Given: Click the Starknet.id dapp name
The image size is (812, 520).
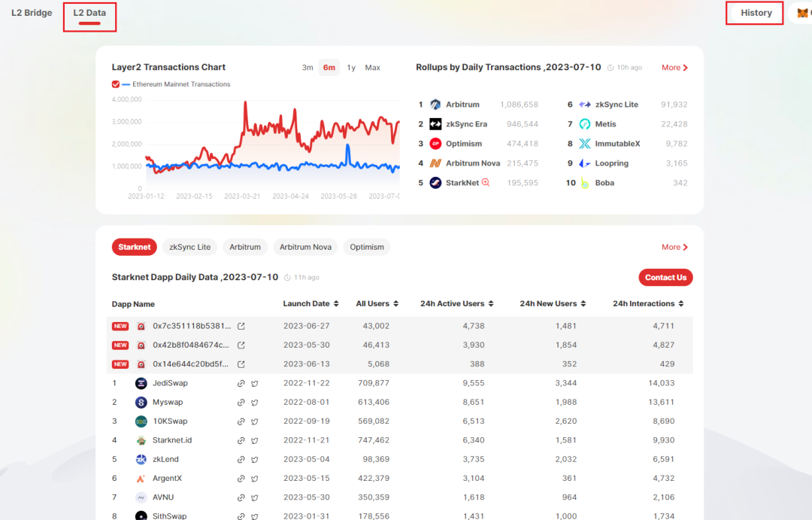Looking at the screenshot, I should tap(172, 440).
